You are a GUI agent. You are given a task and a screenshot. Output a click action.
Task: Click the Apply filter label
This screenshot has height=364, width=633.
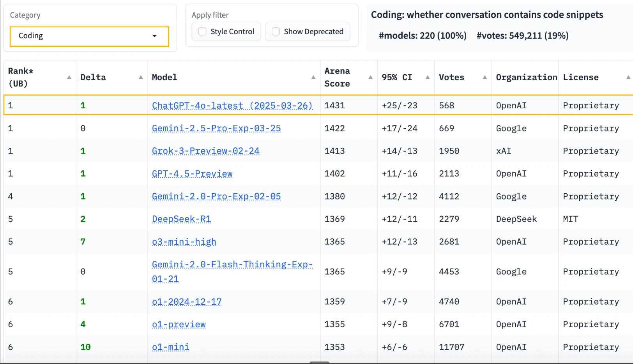(210, 15)
